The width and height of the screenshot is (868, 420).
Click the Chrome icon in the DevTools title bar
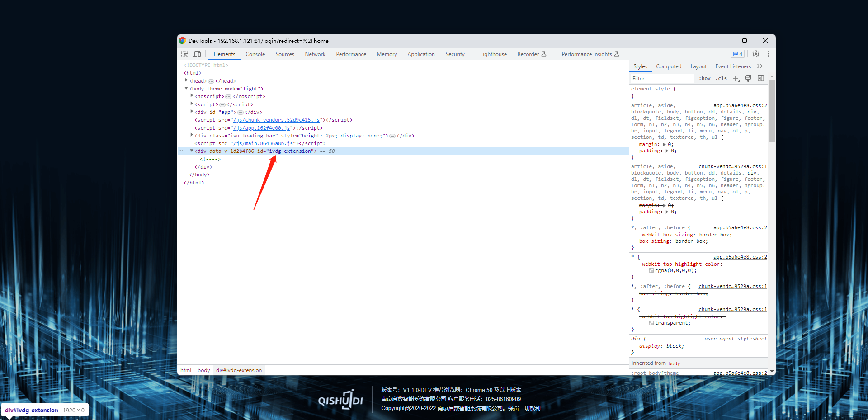point(183,41)
